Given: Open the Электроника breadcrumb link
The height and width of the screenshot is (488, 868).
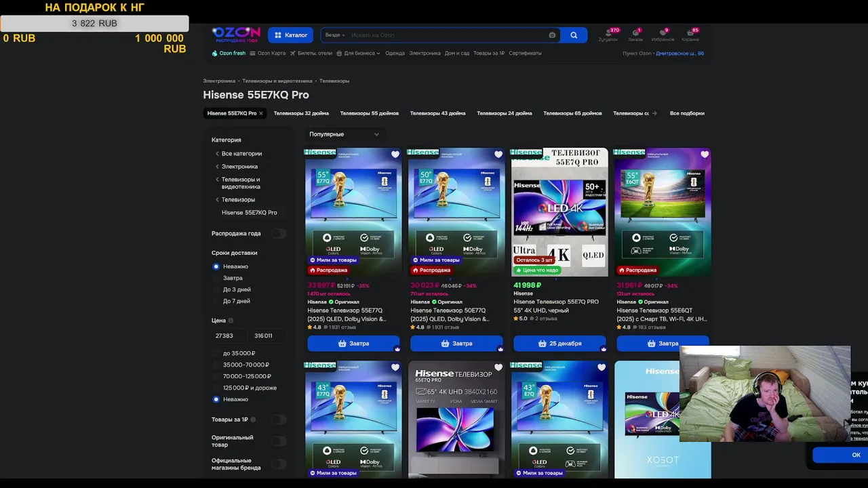Looking at the screenshot, I should [220, 81].
